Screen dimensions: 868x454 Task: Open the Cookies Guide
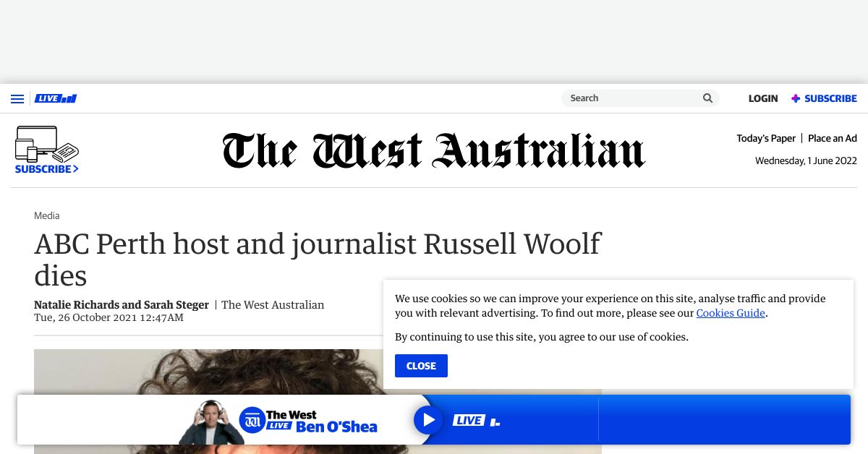(x=730, y=313)
